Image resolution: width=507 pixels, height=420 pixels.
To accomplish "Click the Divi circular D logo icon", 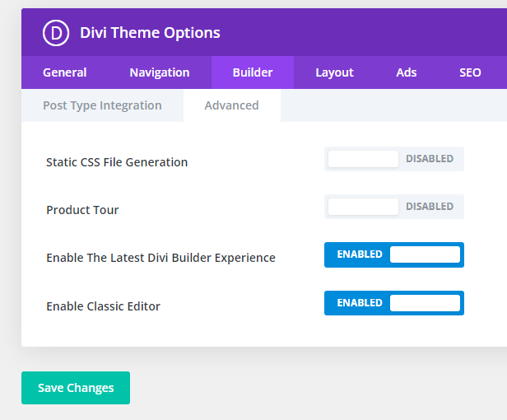I will tap(56, 33).
